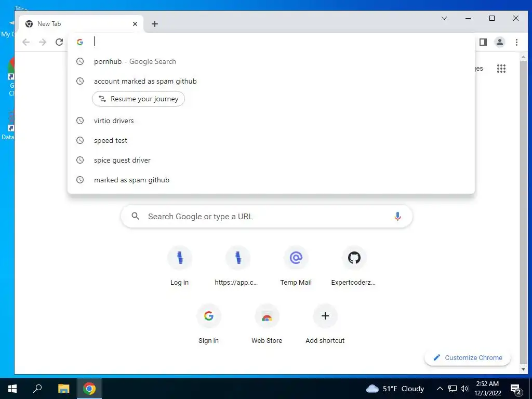This screenshot has width=532, height=399.
Task: Click the magnifier icon in search box
Action: pyautogui.click(x=136, y=216)
